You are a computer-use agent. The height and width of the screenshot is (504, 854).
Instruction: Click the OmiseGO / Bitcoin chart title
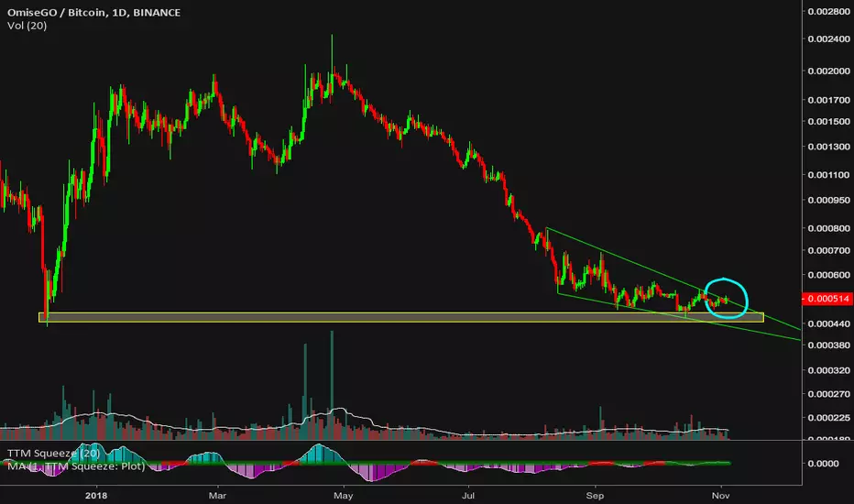tap(93, 12)
